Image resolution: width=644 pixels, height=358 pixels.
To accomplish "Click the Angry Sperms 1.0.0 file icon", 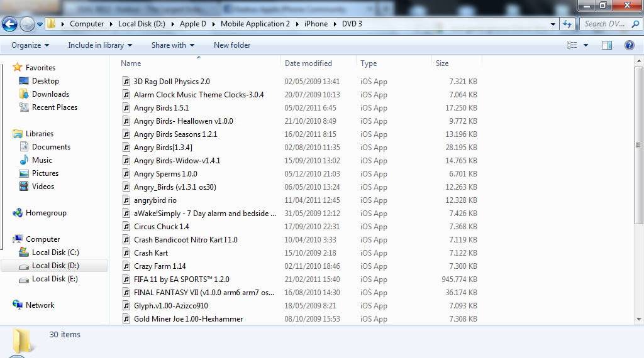I will pyautogui.click(x=126, y=174).
